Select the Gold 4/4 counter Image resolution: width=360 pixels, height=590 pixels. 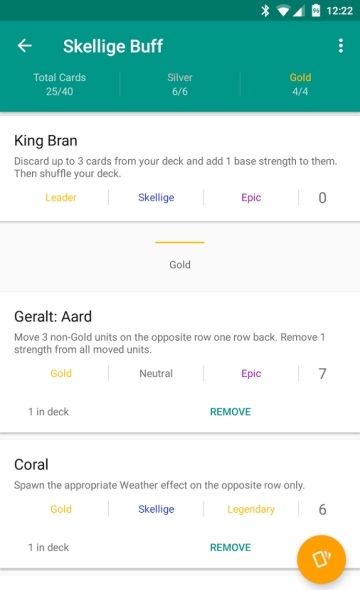(x=300, y=84)
